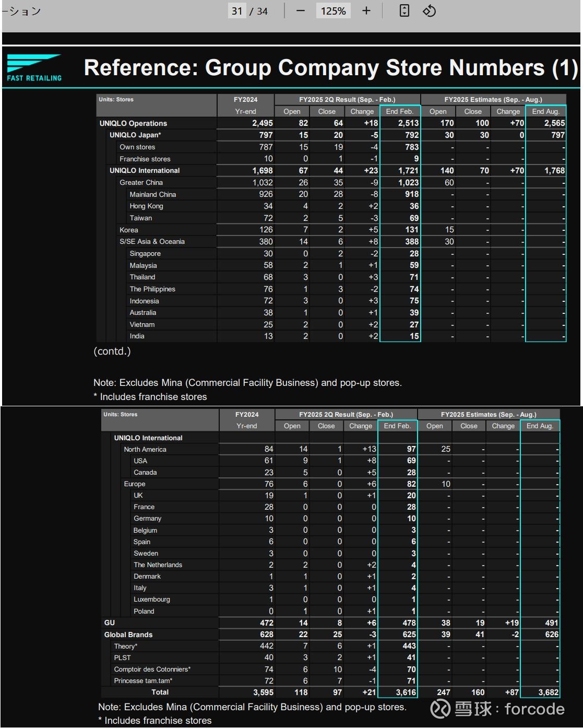The height and width of the screenshot is (728, 583).
Task: Click the slide title 'Reference: Group Company Store Numbers (1)'
Action: (331, 68)
